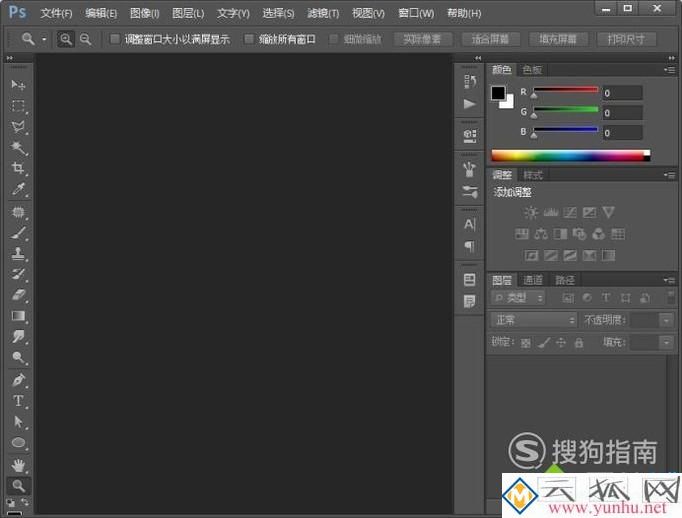This screenshot has height=518, width=682.
Task: Select the Hand tool
Action: pyautogui.click(x=18, y=464)
